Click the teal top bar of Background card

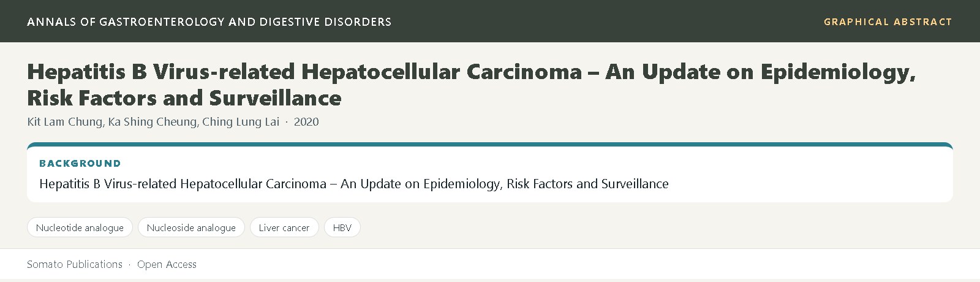click(490, 145)
